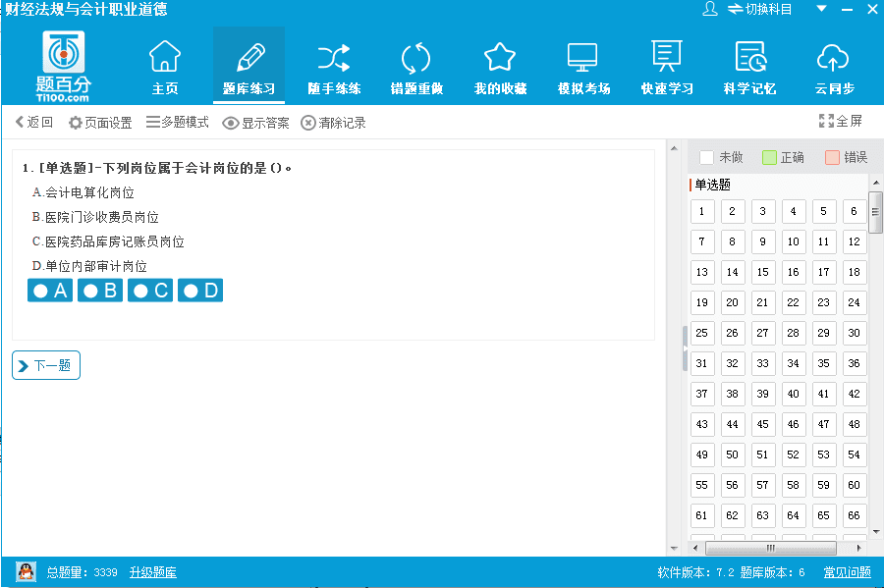Image resolution: width=884 pixels, height=588 pixels.
Task: Click the 下一题 next question button
Action: pyautogui.click(x=46, y=365)
